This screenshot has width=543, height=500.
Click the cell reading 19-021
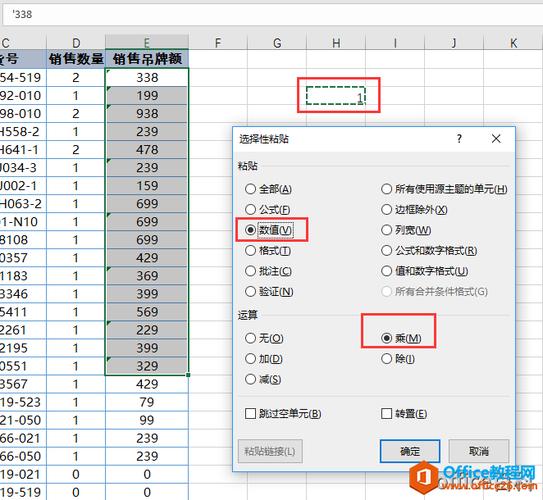pyautogui.click(x=23, y=474)
